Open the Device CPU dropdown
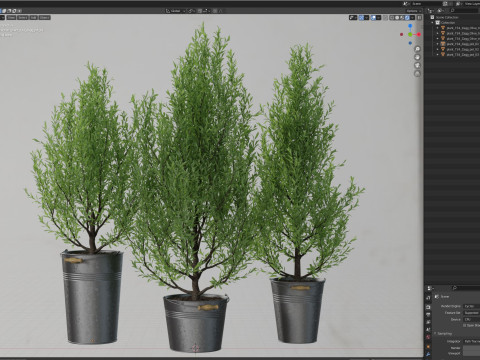This screenshot has width=480, height=360. [472, 319]
